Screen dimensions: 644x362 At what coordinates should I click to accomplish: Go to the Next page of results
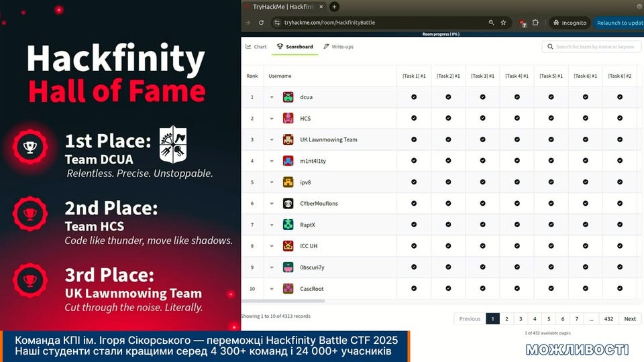pos(630,319)
